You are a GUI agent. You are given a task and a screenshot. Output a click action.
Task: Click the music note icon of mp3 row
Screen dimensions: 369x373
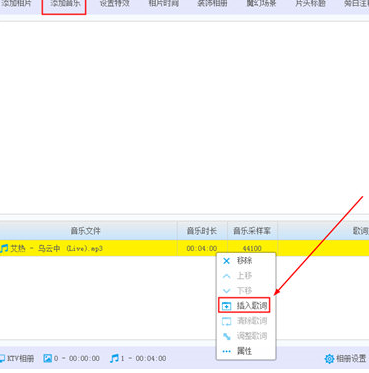4,248
